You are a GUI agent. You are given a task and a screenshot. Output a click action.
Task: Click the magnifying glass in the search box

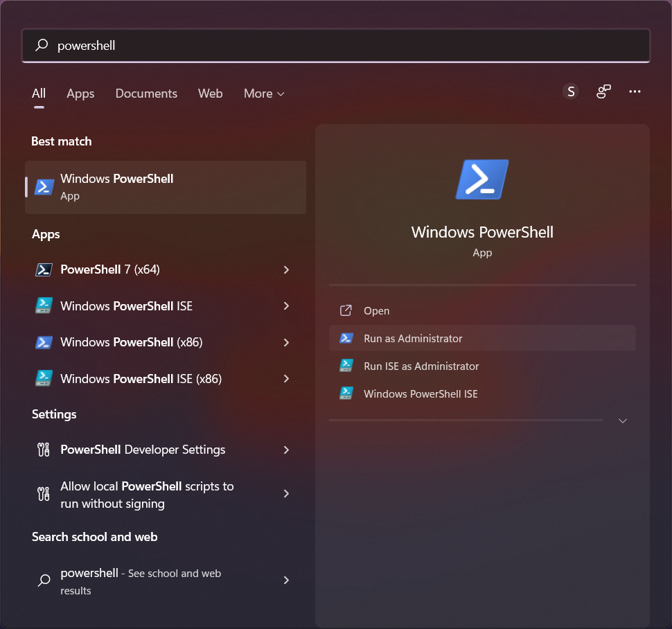(x=42, y=45)
